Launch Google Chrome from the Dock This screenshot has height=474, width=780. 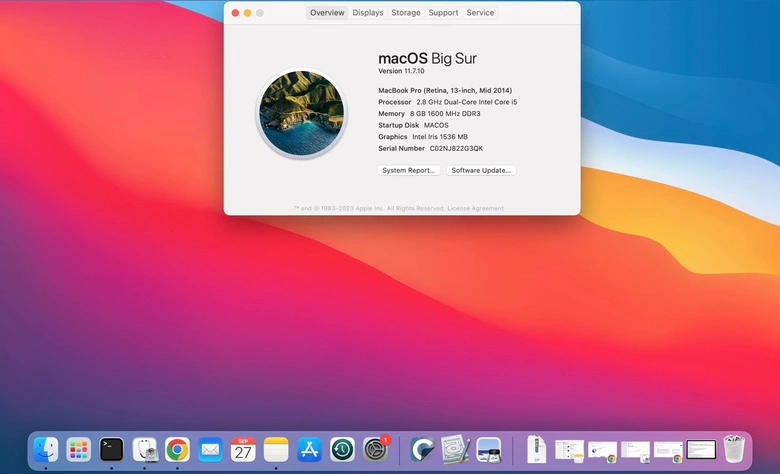pos(178,450)
